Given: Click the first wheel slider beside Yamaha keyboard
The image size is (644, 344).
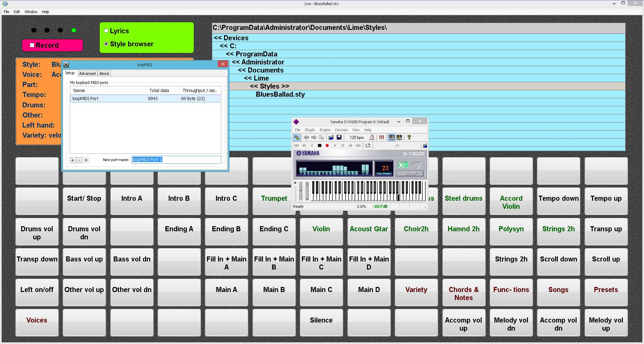Looking at the screenshot, I should click(301, 191).
